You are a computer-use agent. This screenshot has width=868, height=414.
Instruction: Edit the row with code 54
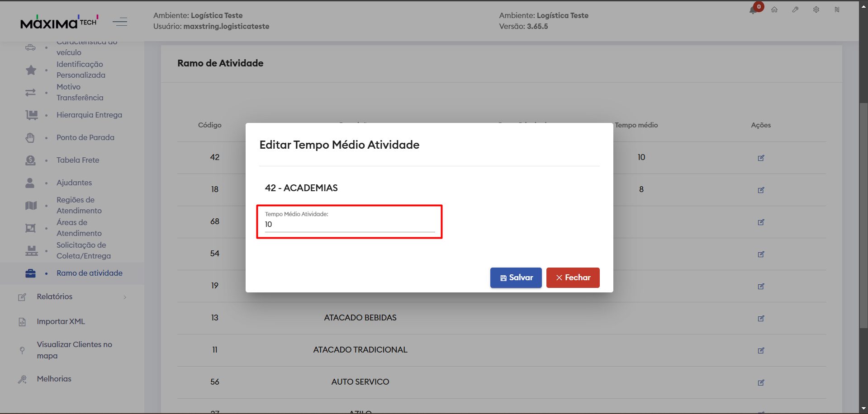click(x=761, y=254)
